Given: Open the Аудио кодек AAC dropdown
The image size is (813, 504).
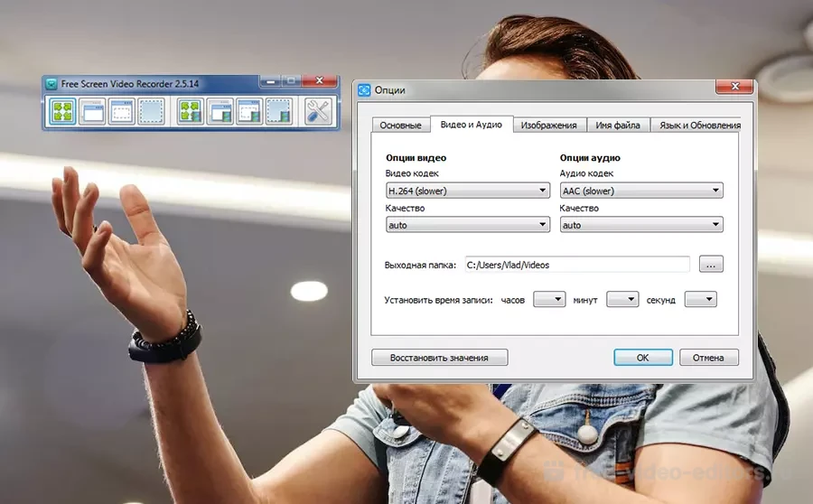Looking at the screenshot, I should point(640,191).
